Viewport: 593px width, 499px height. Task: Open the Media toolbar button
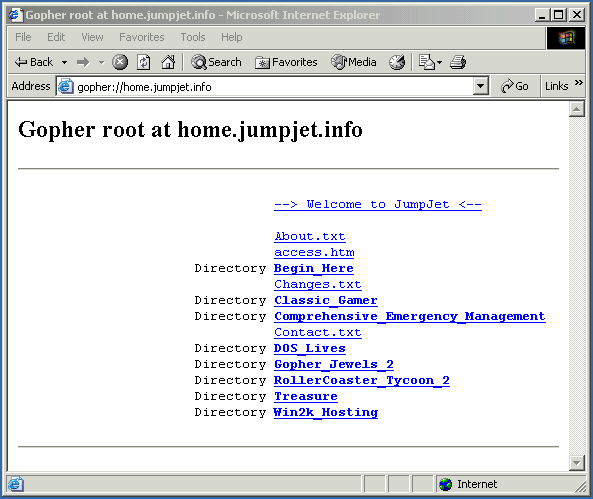pos(354,62)
